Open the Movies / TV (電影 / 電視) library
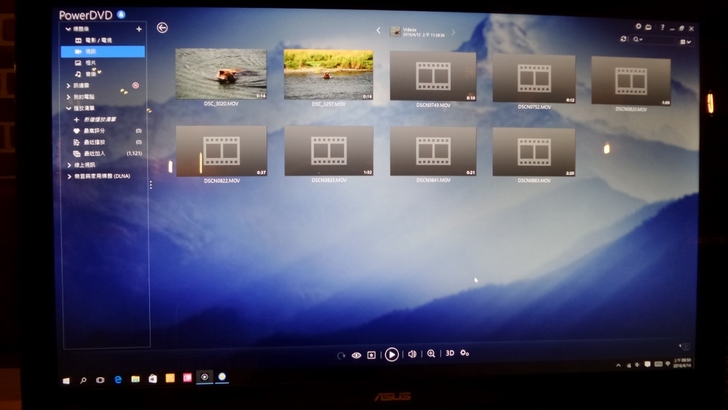Image resolution: width=728 pixels, height=410 pixels. point(94,40)
